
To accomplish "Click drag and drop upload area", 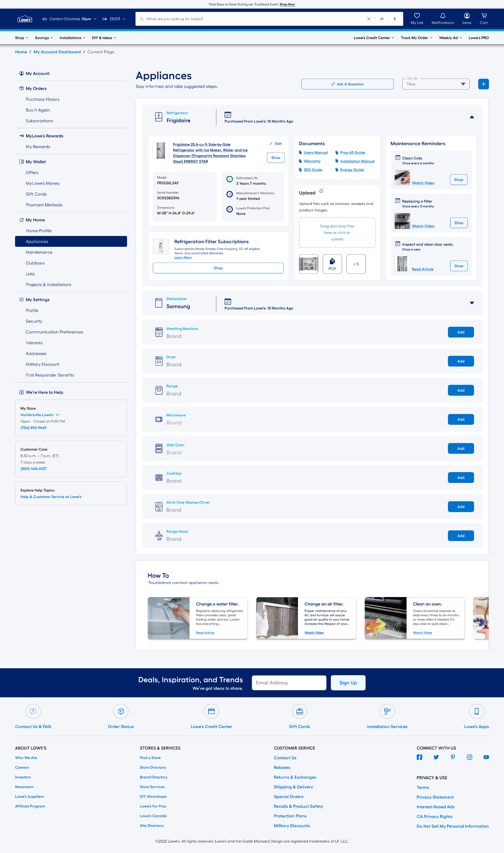I will point(337,233).
